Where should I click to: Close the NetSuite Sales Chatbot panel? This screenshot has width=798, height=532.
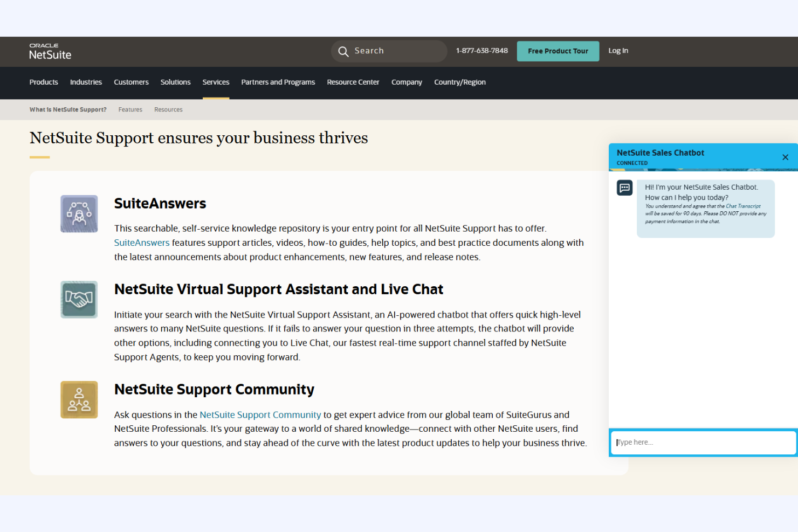785,157
